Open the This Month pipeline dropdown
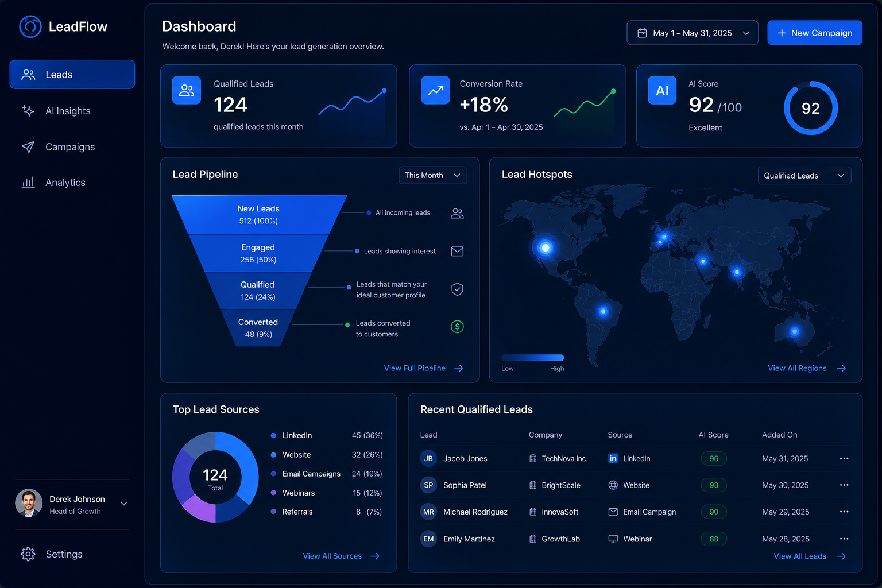The image size is (882, 588). (432, 175)
